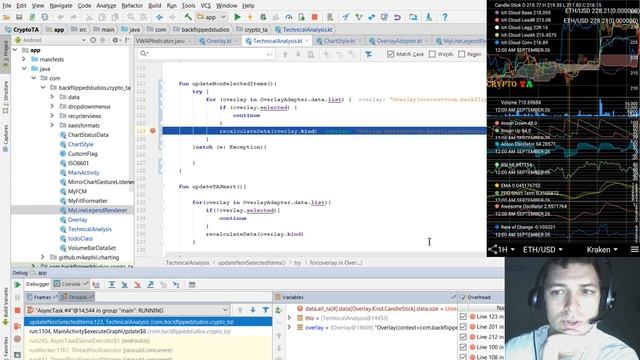Click the Sync refresh icon in the main toolbar
640x360 pixels.
pyautogui.click(x=44, y=17)
